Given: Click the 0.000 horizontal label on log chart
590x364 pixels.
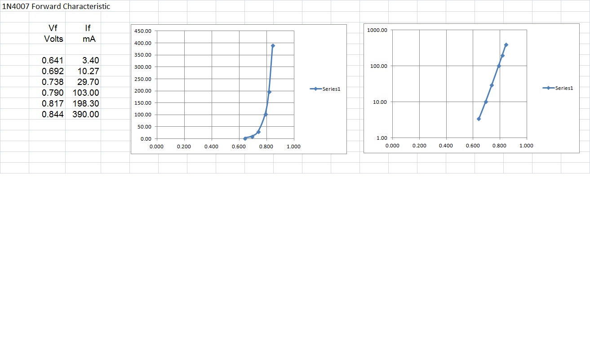Looking at the screenshot, I should [392, 146].
